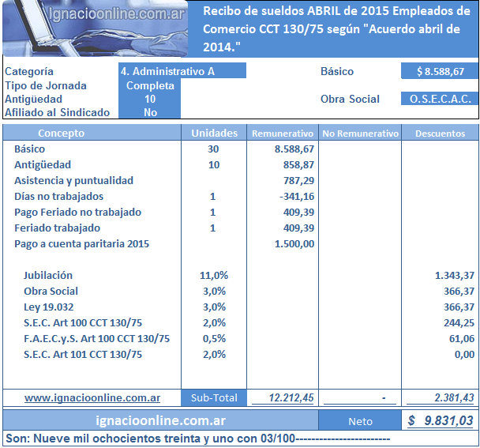Image resolution: width=480 pixels, height=448 pixels.
Task: Click the subtotal '2.381,43' discounts value
Action: [454, 397]
